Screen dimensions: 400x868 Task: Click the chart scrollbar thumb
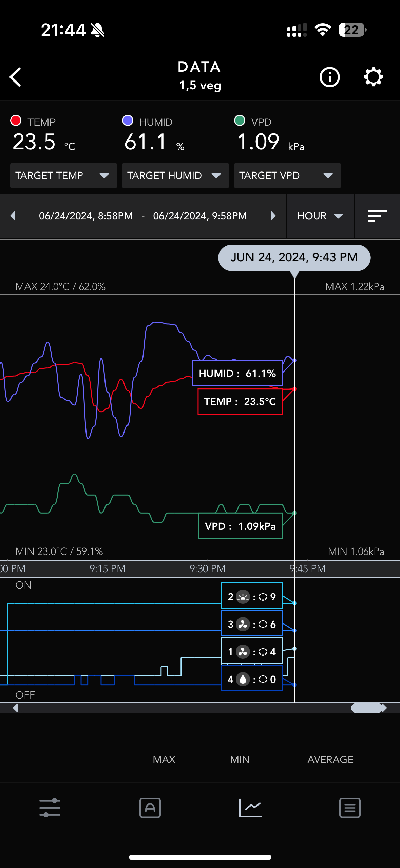[367, 708]
